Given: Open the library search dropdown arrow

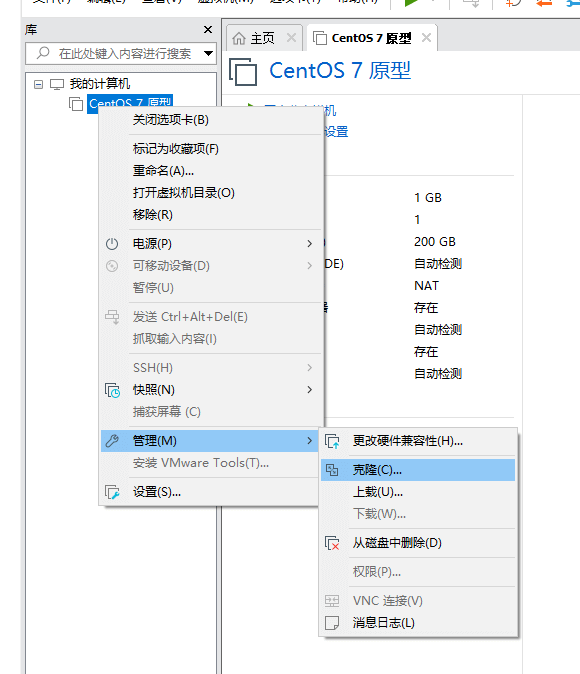Looking at the screenshot, I should [x=209, y=53].
